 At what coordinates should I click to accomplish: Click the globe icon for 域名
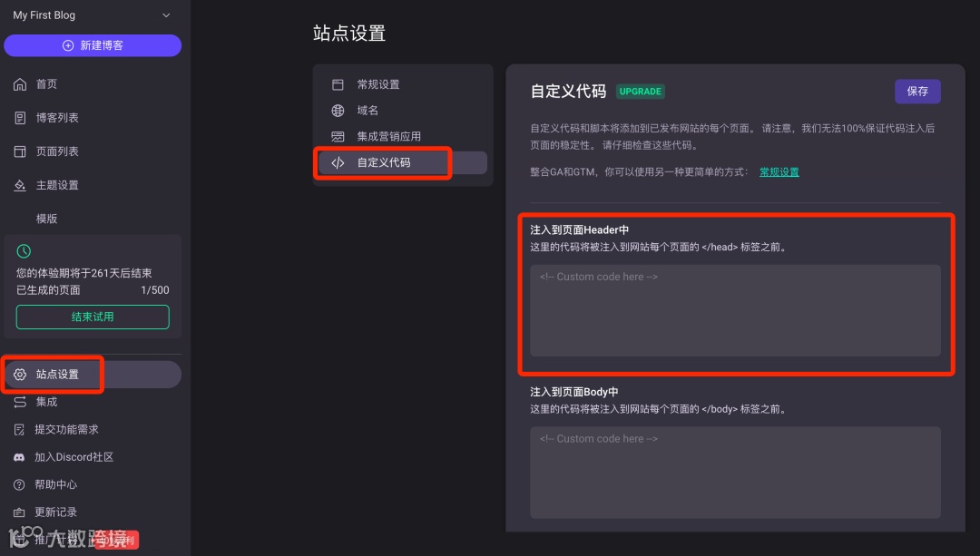[x=338, y=110]
